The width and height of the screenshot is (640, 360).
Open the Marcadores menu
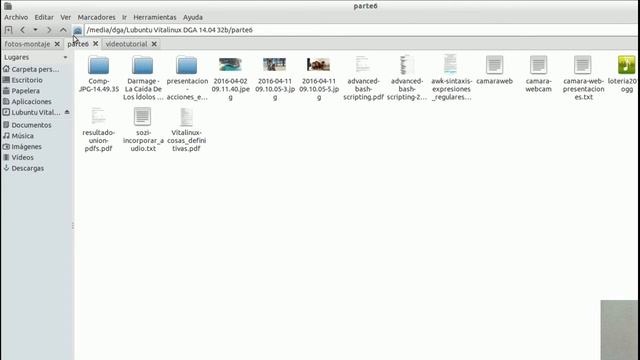(96, 17)
